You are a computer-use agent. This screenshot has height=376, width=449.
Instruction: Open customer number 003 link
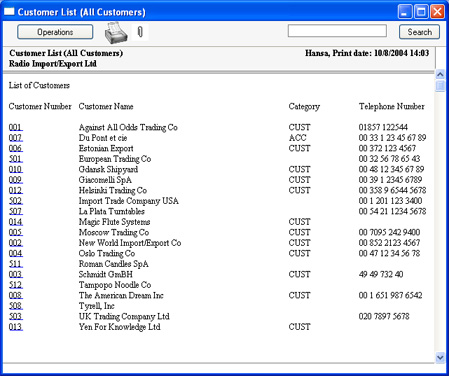pos(16,274)
